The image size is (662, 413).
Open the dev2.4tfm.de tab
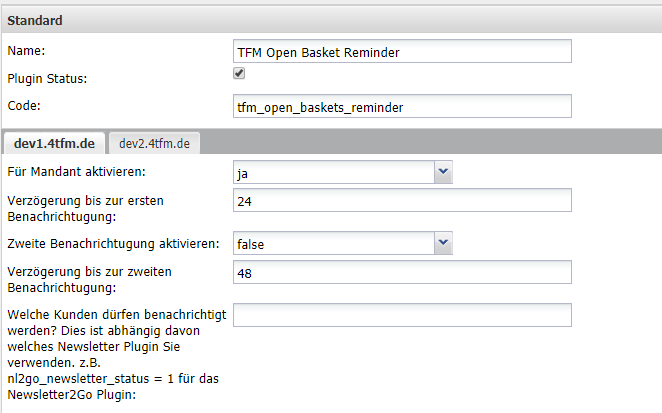pyautogui.click(x=153, y=144)
